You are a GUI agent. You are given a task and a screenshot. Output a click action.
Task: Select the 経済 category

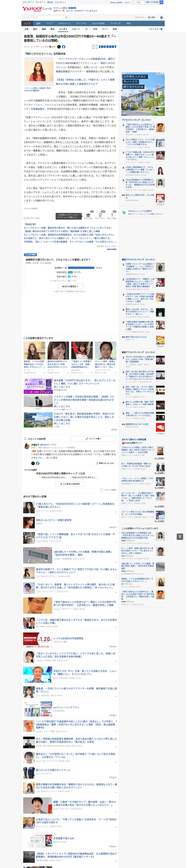tap(52, 29)
